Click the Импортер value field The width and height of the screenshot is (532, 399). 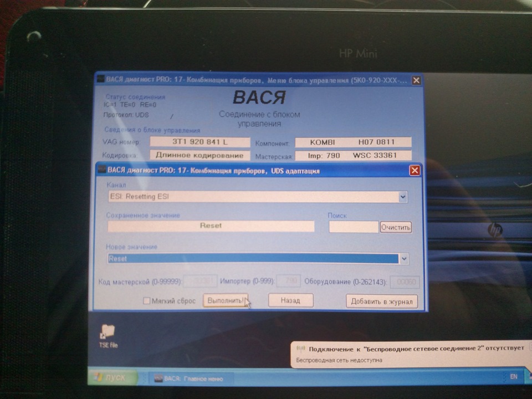[x=288, y=282]
